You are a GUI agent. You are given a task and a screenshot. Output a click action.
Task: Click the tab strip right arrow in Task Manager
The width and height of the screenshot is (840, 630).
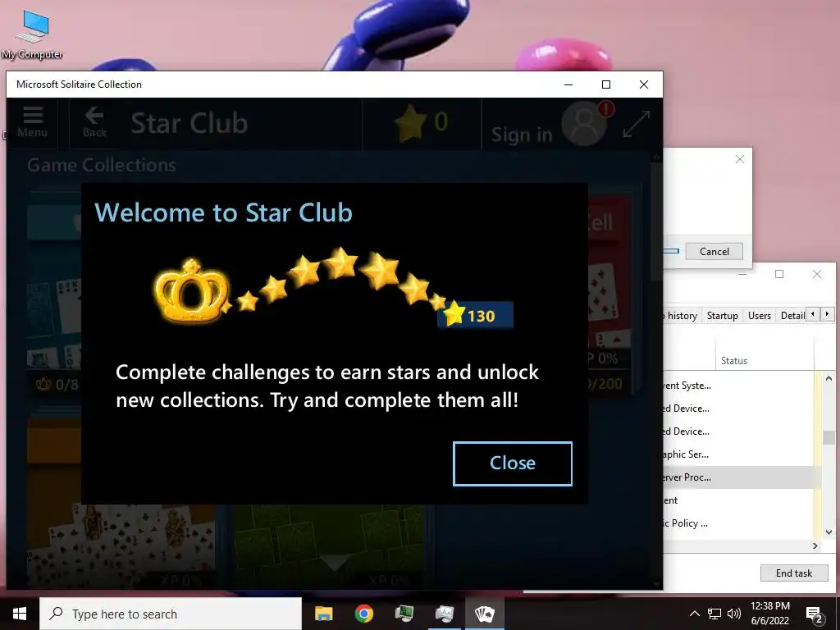(x=827, y=314)
